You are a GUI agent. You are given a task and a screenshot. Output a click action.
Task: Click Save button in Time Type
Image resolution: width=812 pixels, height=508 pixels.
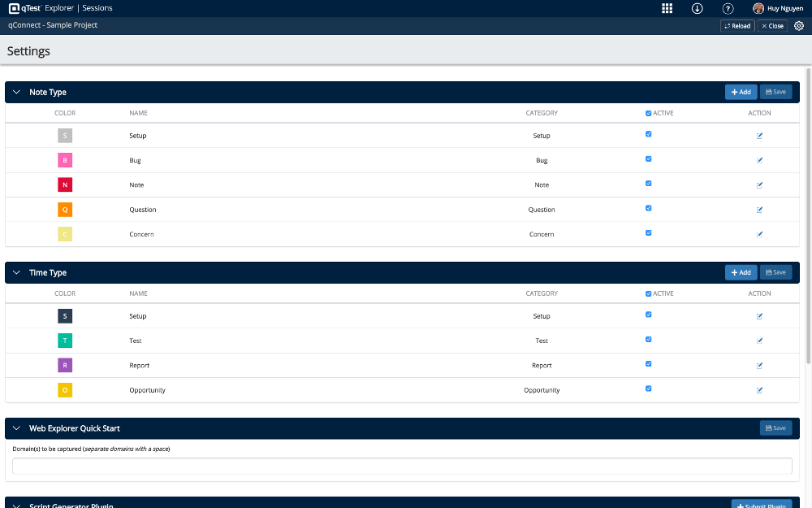point(775,272)
